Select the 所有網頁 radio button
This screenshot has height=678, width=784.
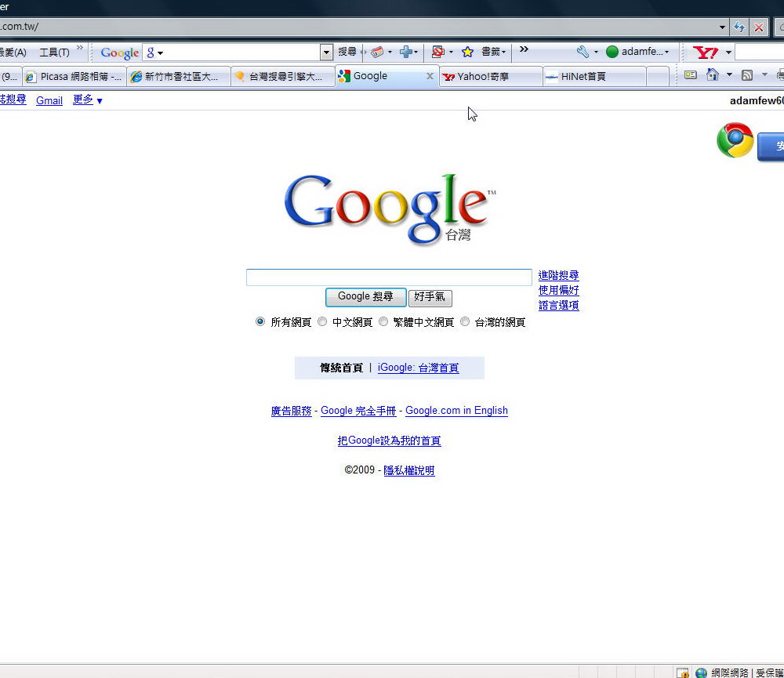point(260,322)
